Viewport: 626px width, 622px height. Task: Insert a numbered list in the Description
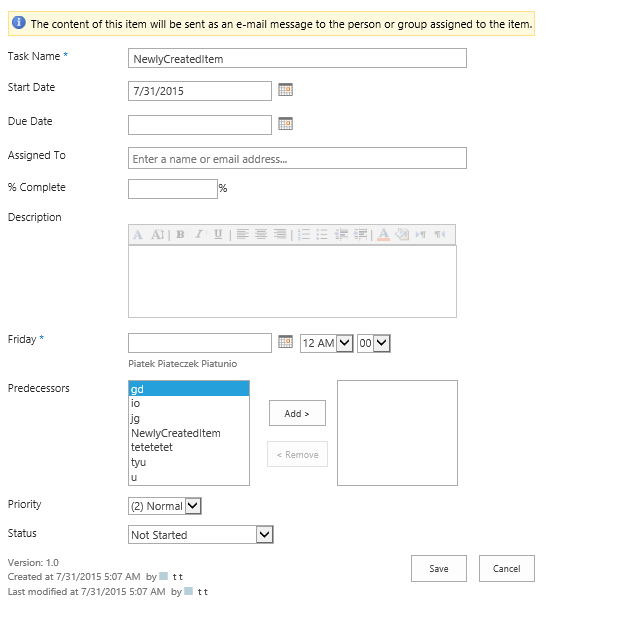[x=304, y=234]
